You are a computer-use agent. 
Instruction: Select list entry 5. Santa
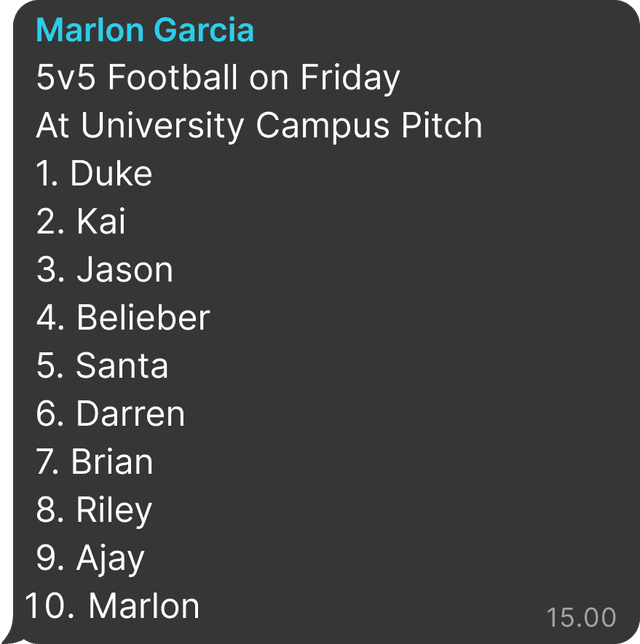tap(102, 366)
